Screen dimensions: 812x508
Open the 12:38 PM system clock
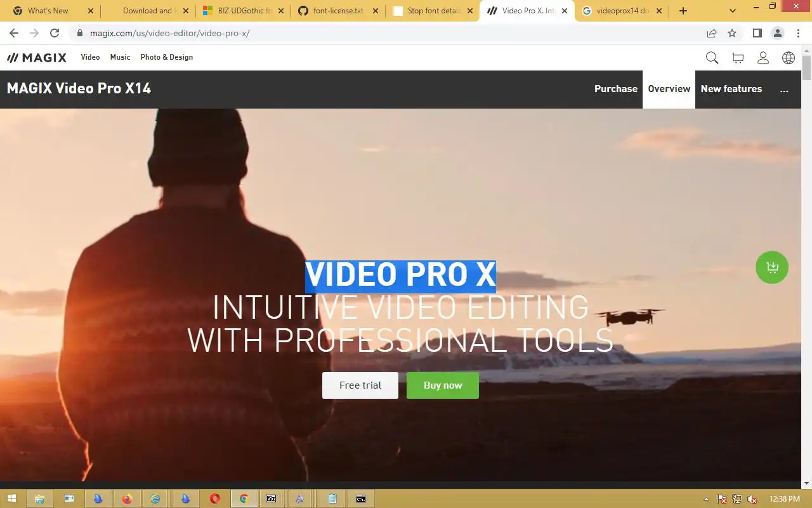(x=784, y=499)
